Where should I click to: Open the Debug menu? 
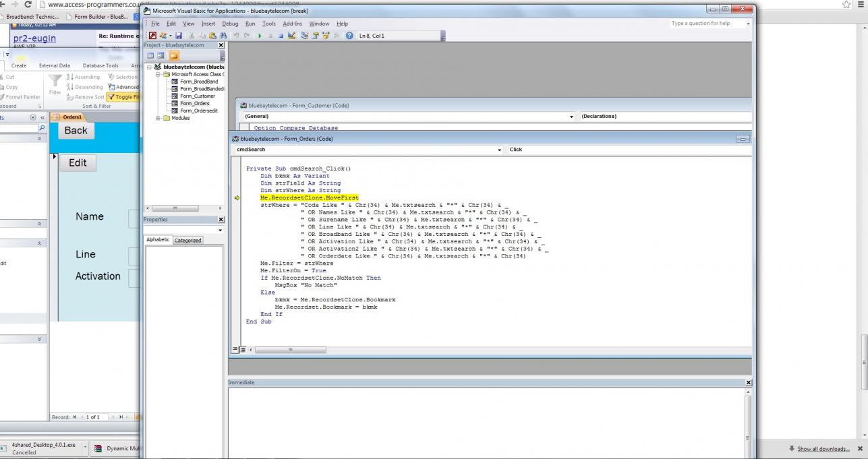[x=230, y=24]
